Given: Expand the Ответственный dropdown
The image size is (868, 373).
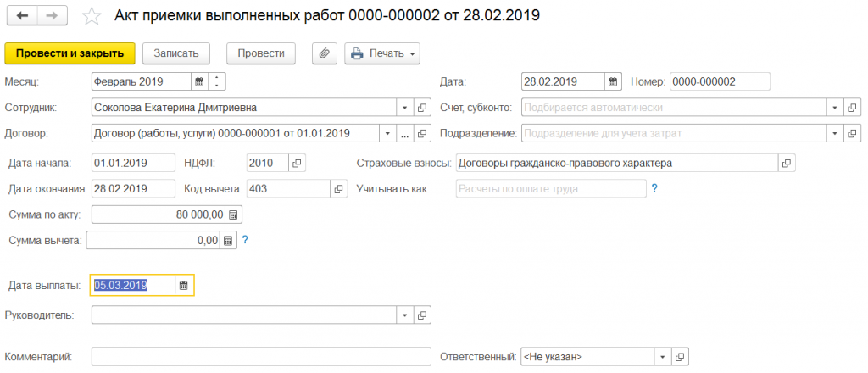Looking at the screenshot, I should (662, 357).
